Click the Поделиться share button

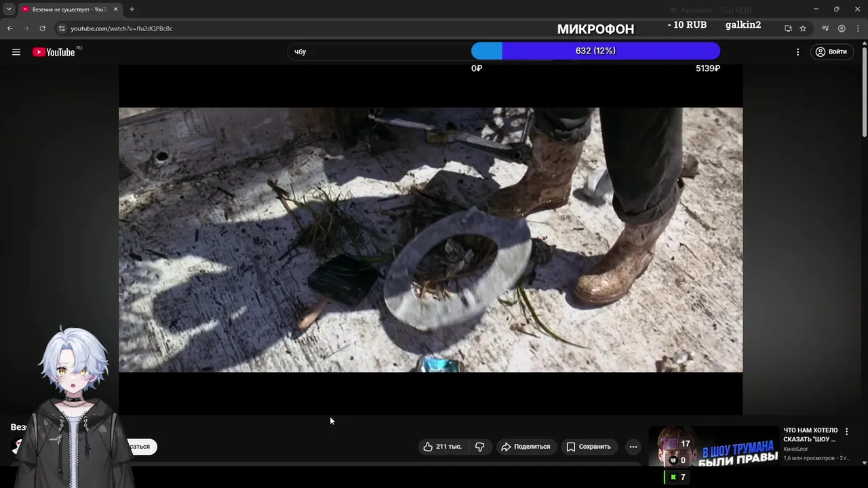click(526, 447)
